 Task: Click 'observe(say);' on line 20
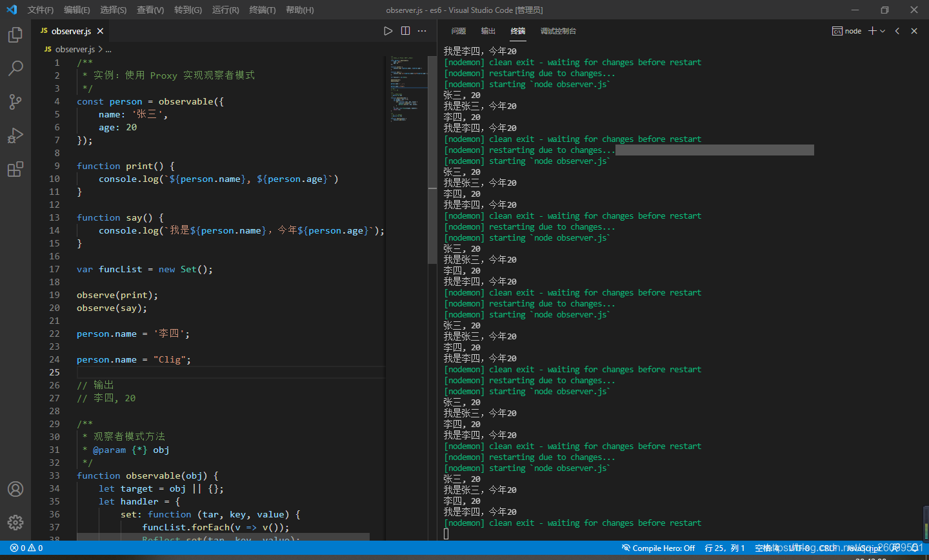point(112,308)
